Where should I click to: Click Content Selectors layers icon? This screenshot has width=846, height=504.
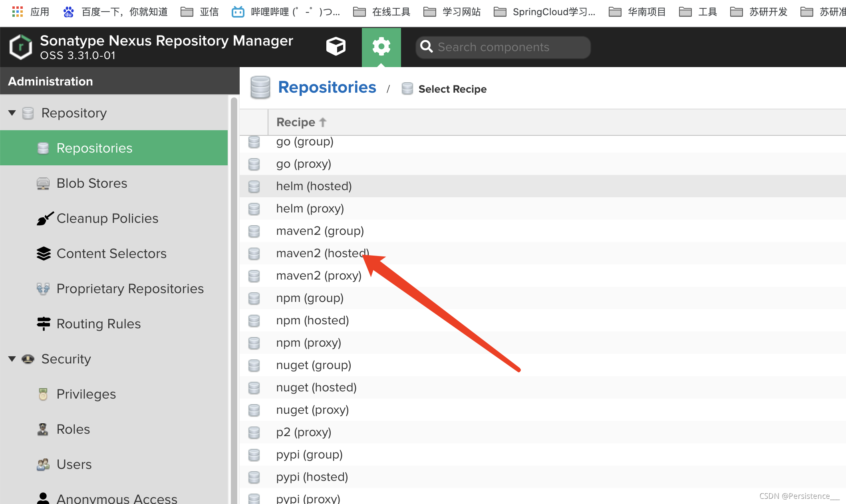pos(44,254)
